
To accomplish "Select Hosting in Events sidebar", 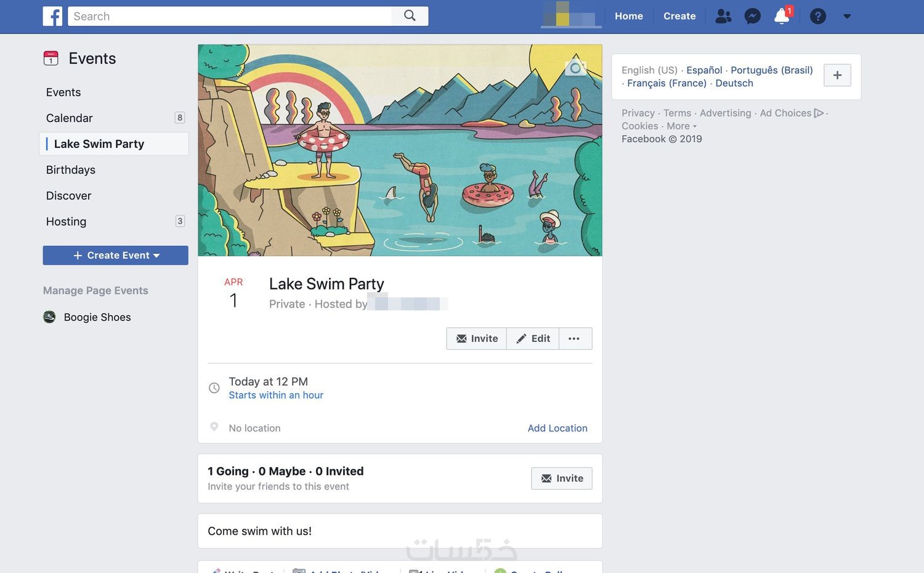I will (66, 221).
